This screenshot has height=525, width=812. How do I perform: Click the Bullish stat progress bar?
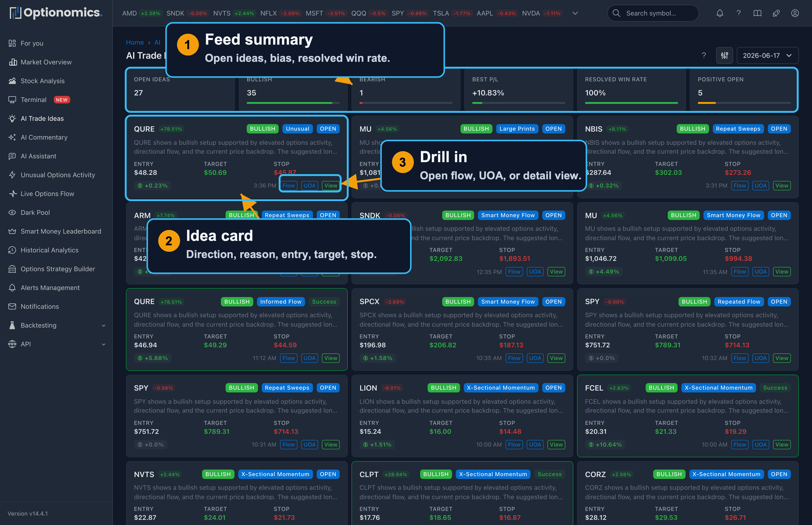pos(293,103)
